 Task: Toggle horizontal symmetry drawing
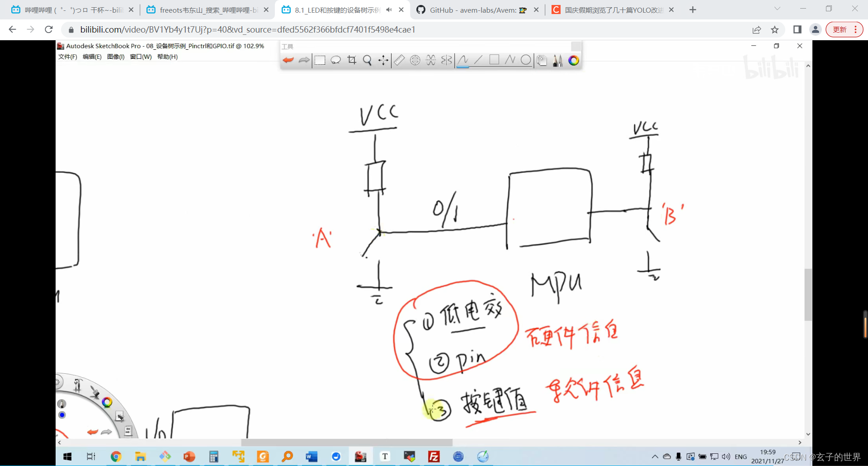[431, 60]
